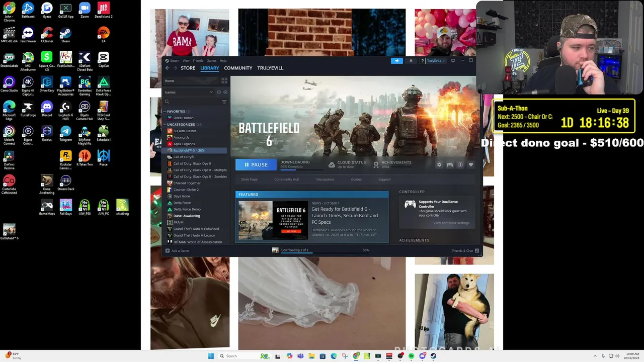
Task: Open library advanced filter icon
Action: point(224,102)
